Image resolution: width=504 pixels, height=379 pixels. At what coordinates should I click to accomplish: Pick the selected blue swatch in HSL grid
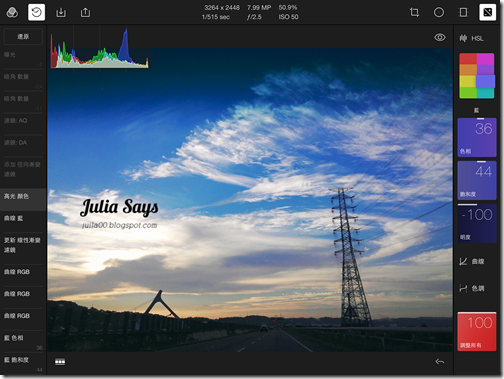click(486, 81)
